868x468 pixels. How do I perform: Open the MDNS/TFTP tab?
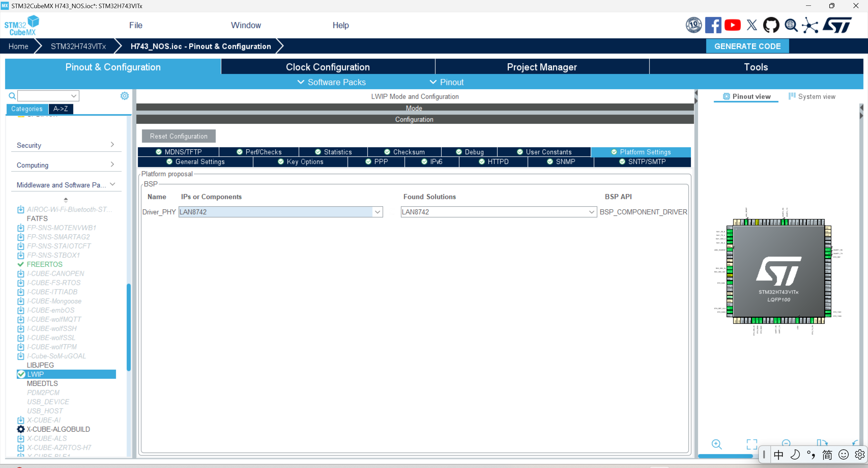[178, 152]
